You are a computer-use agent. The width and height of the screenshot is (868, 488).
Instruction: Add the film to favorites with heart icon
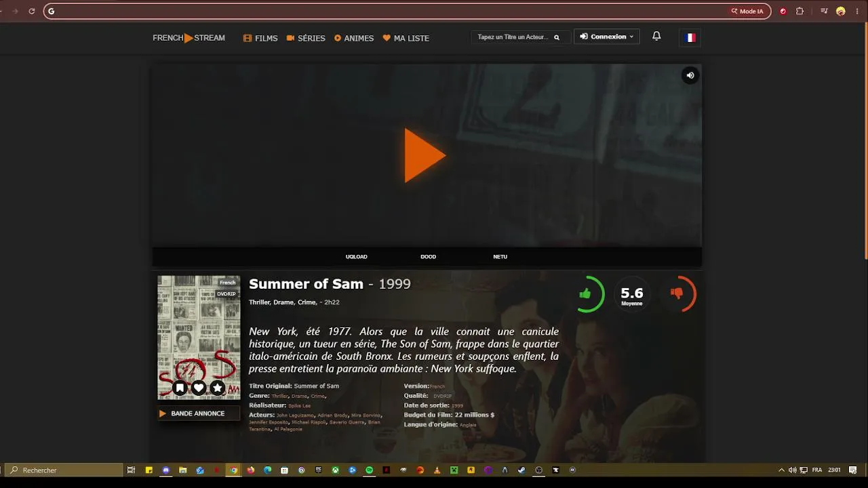click(x=199, y=388)
